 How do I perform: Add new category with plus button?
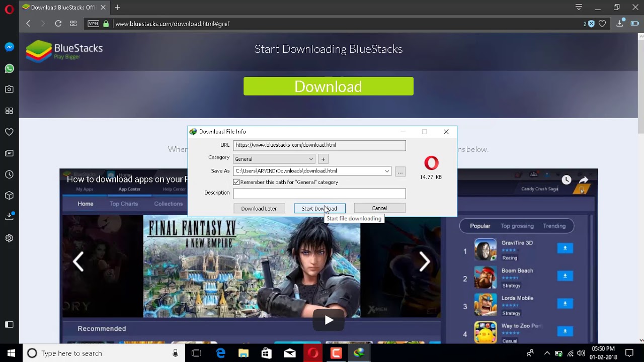pyautogui.click(x=323, y=159)
